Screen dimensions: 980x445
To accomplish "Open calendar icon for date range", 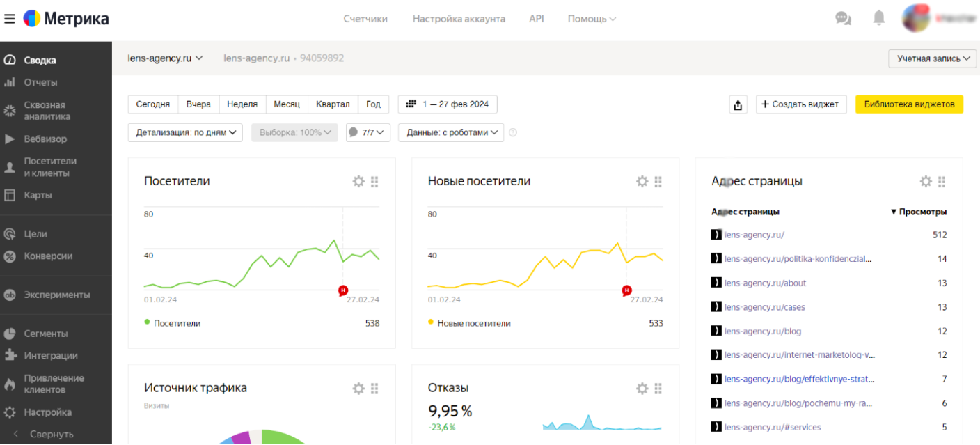I will pos(411,104).
